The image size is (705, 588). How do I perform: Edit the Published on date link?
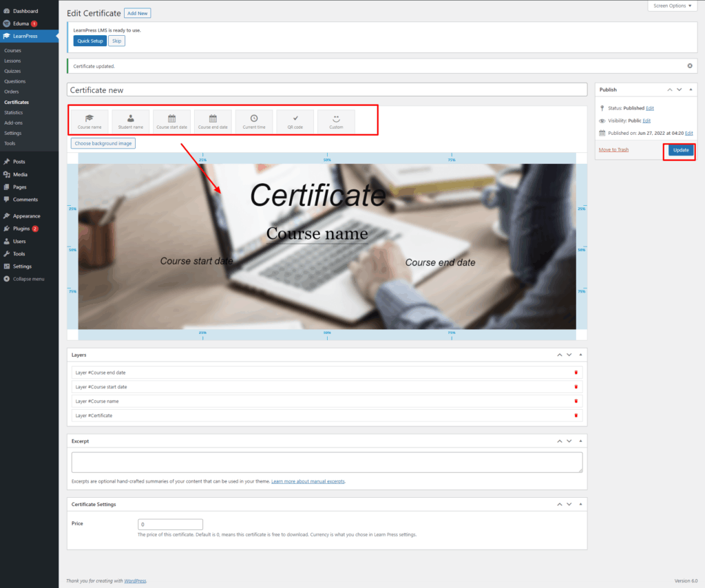pyautogui.click(x=688, y=134)
